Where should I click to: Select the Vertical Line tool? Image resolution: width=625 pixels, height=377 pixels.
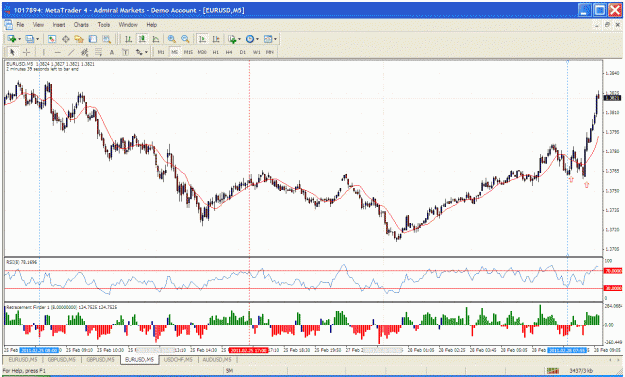click(x=43, y=52)
